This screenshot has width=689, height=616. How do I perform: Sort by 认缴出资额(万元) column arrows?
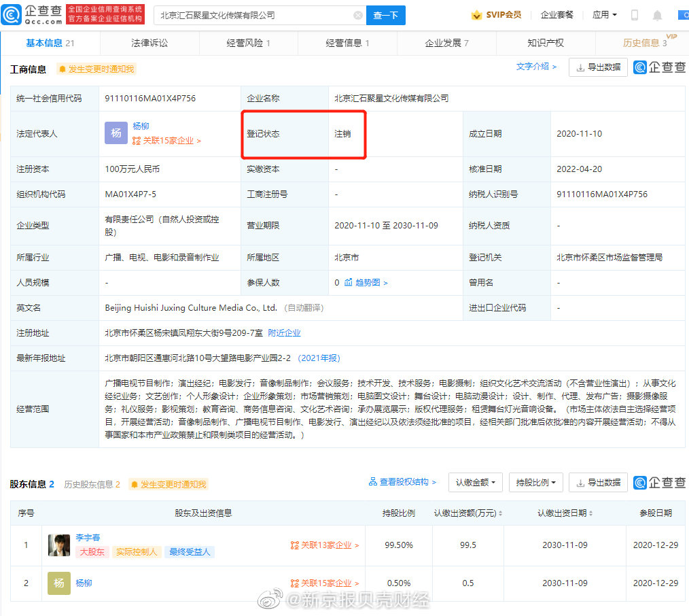(x=501, y=513)
